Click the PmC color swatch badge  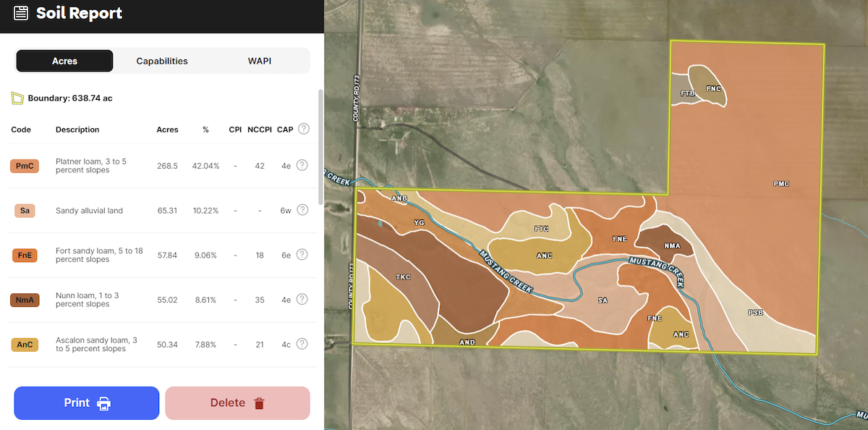25,166
